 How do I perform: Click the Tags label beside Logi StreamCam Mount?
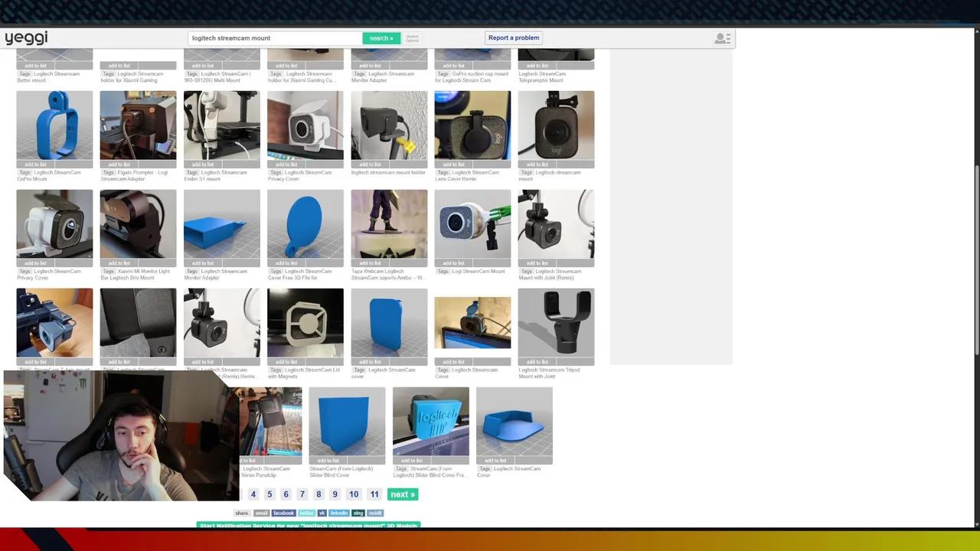click(x=443, y=271)
